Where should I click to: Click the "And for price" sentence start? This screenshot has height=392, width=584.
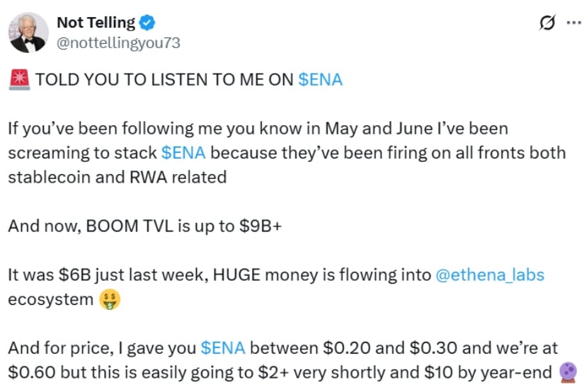61,348
